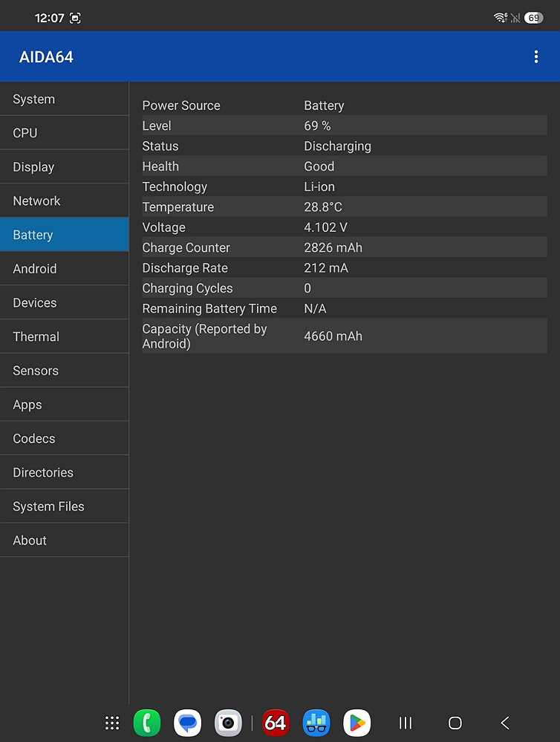The image size is (560, 742).
Task: Tap the 12:07 clock in status bar
Action: (x=49, y=18)
